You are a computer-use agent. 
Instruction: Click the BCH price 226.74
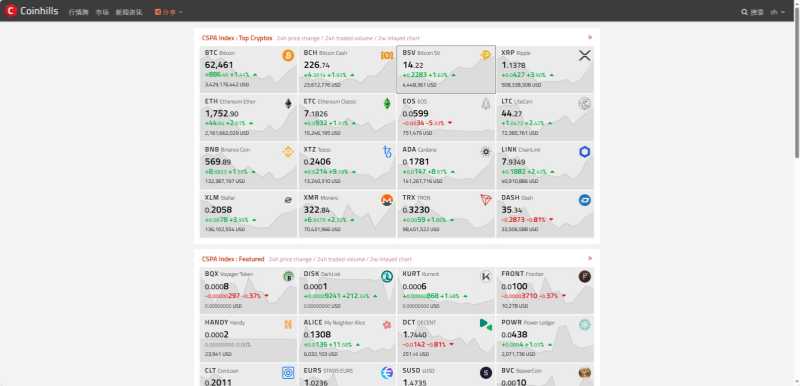tap(317, 65)
